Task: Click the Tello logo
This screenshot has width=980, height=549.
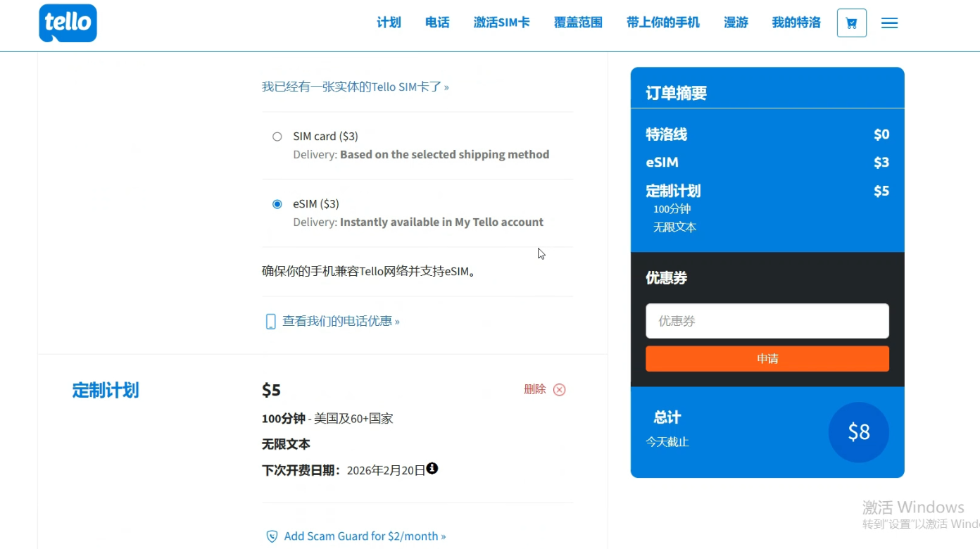Action: tap(68, 23)
